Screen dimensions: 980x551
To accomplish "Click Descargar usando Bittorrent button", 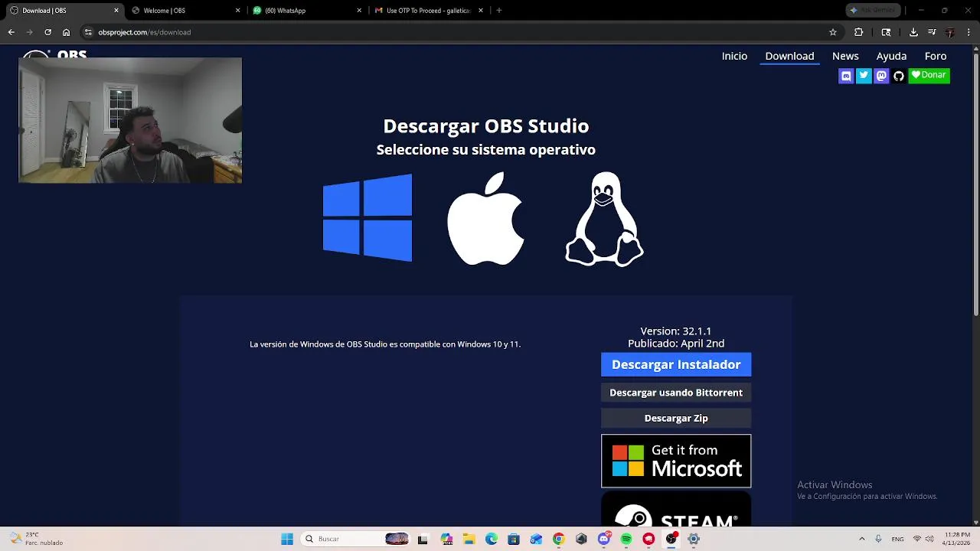I will (676, 393).
